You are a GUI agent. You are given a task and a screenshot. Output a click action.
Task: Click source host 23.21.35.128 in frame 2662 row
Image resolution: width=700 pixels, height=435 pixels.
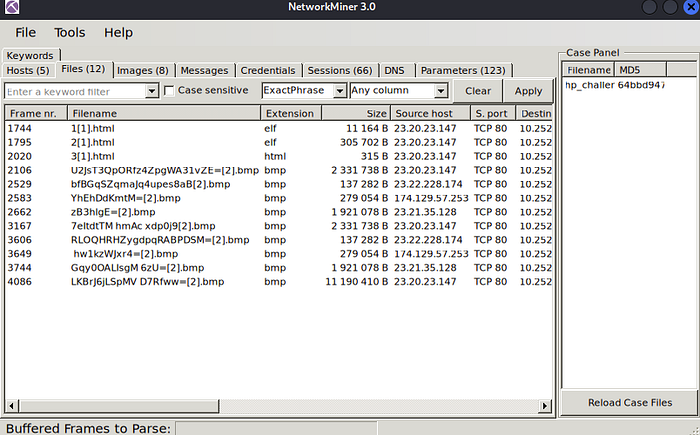(425, 212)
